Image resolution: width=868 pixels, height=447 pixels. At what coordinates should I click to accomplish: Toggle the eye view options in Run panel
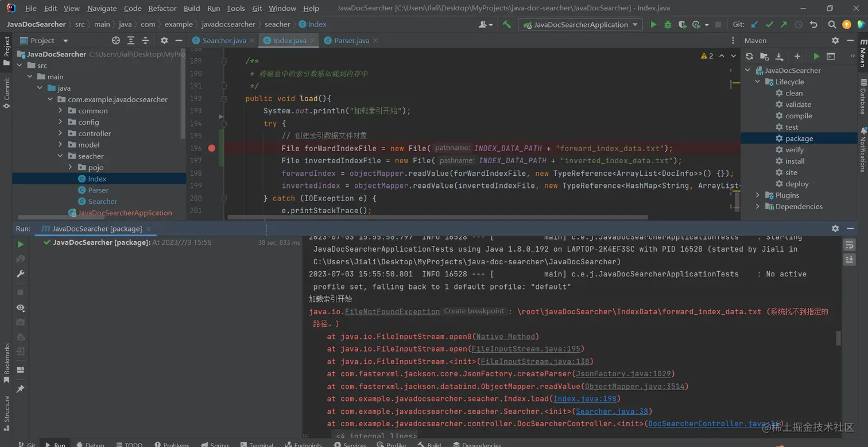pyautogui.click(x=21, y=308)
